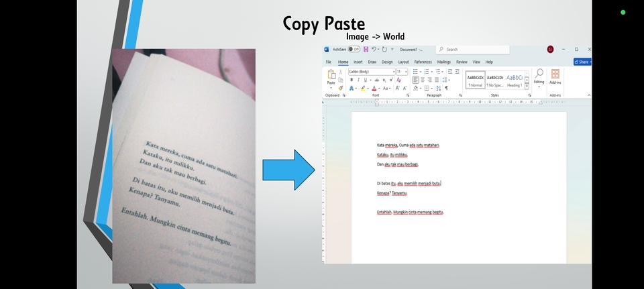Switch to the References tab
This screenshot has height=289, width=644.
(423, 62)
